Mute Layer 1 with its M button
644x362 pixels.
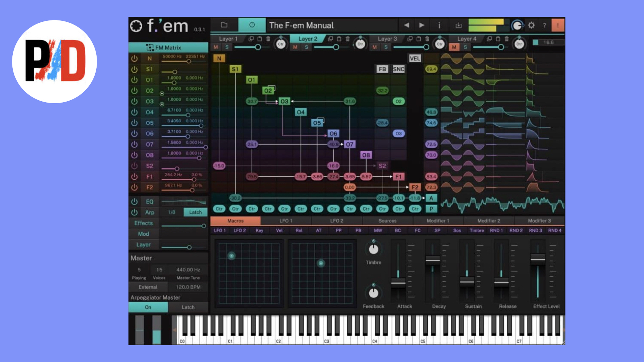[216, 47]
